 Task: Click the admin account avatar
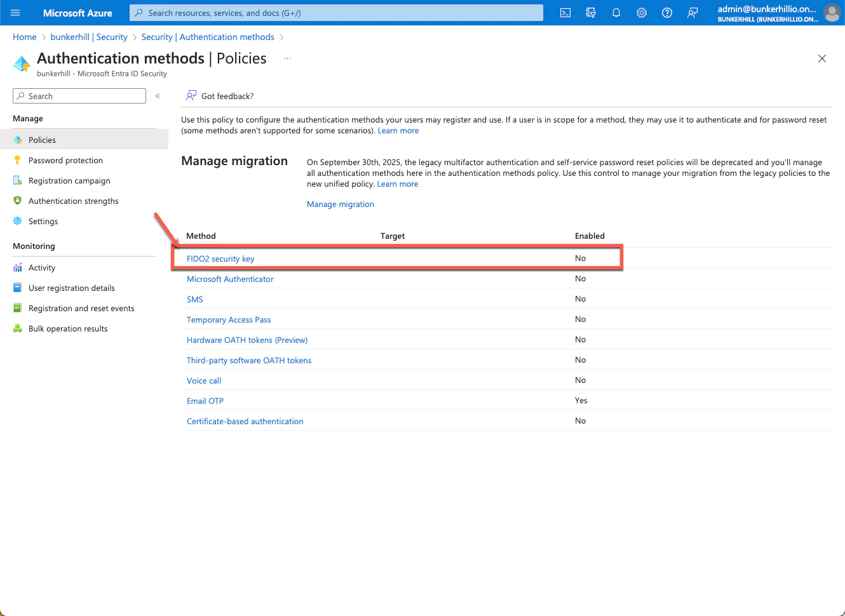coord(832,13)
